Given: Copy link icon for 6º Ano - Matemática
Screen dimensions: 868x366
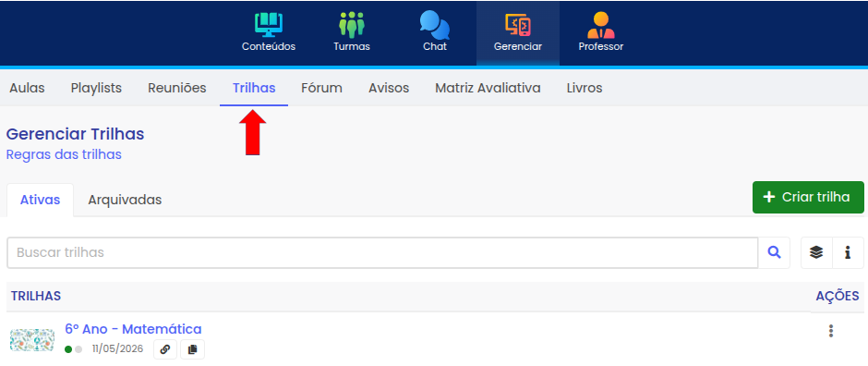Looking at the screenshot, I should point(165,349).
